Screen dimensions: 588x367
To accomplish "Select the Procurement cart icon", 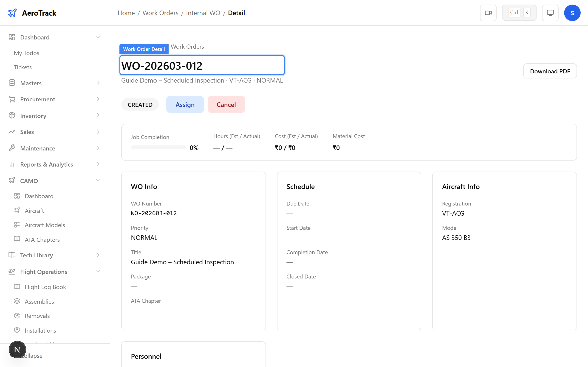I will coord(12,99).
